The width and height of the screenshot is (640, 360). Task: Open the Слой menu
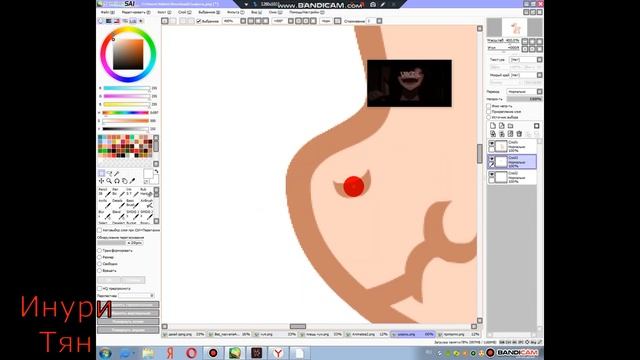tap(184, 13)
